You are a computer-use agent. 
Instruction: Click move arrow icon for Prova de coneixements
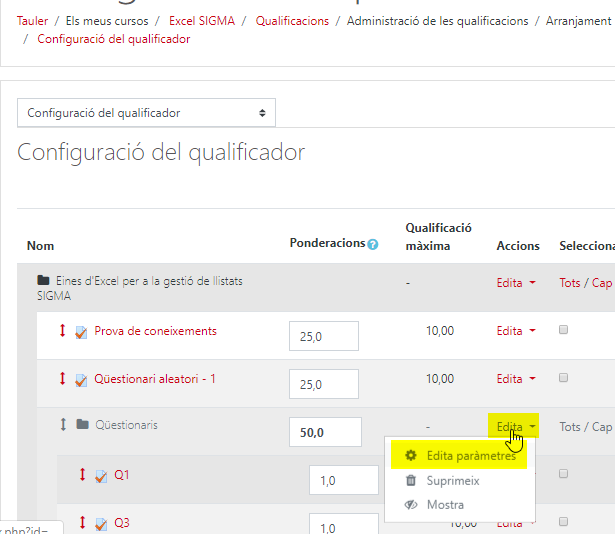coord(62,331)
